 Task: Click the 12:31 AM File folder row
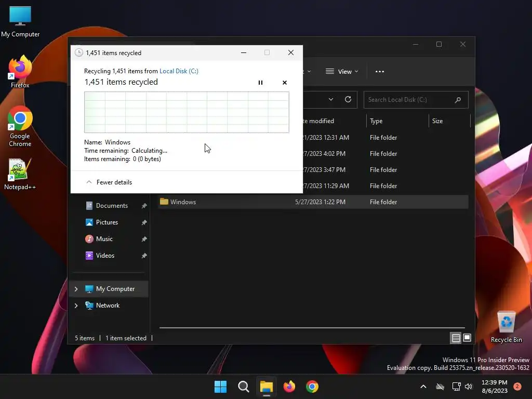385,137
